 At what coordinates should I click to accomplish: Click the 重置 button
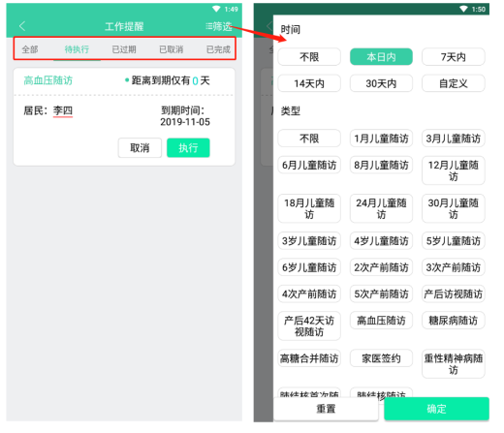pyautogui.click(x=326, y=409)
